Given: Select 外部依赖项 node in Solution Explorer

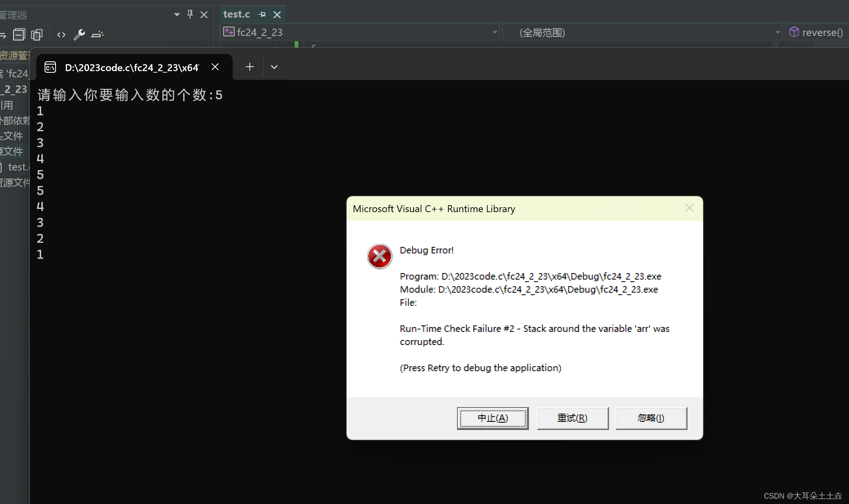Looking at the screenshot, I should tap(15, 121).
